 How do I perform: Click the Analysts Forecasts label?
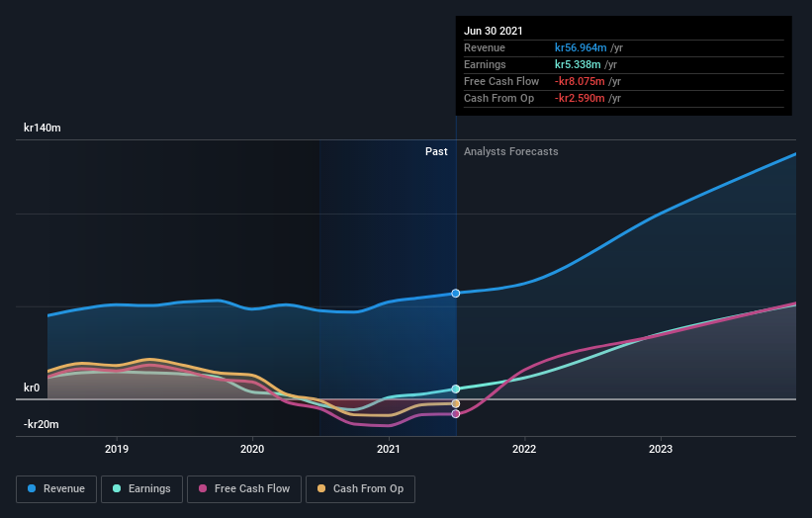pos(511,151)
